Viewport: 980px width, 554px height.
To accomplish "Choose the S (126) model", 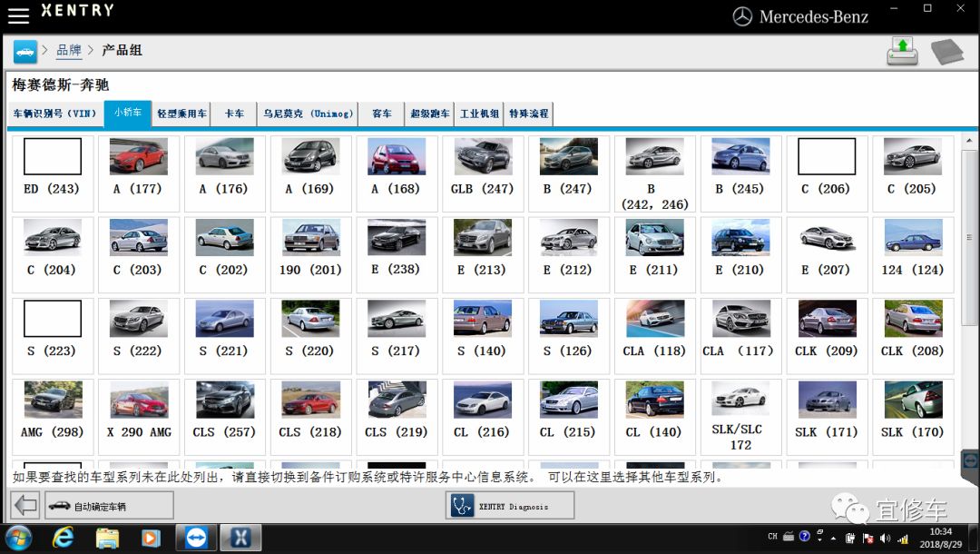I will tap(569, 336).
